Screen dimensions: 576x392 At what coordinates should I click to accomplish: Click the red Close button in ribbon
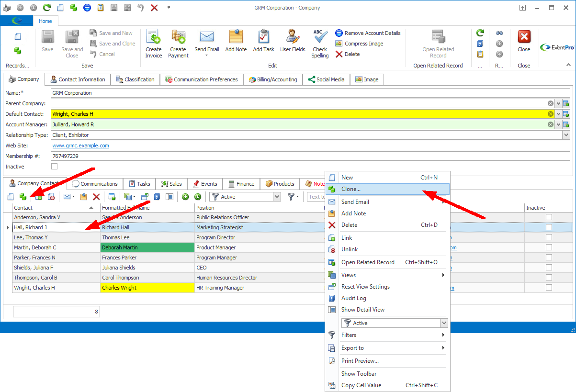click(524, 41)
